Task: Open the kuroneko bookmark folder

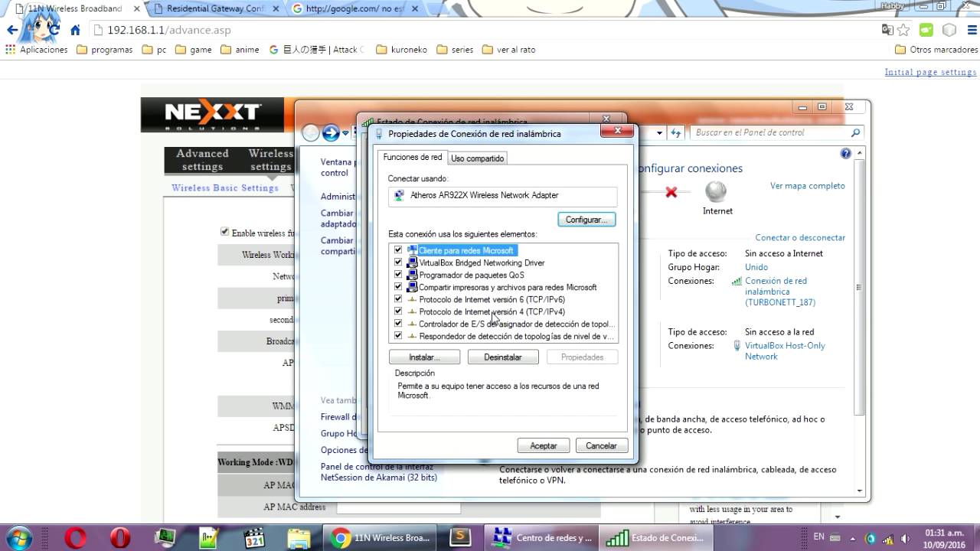Action: click(400, 50)
